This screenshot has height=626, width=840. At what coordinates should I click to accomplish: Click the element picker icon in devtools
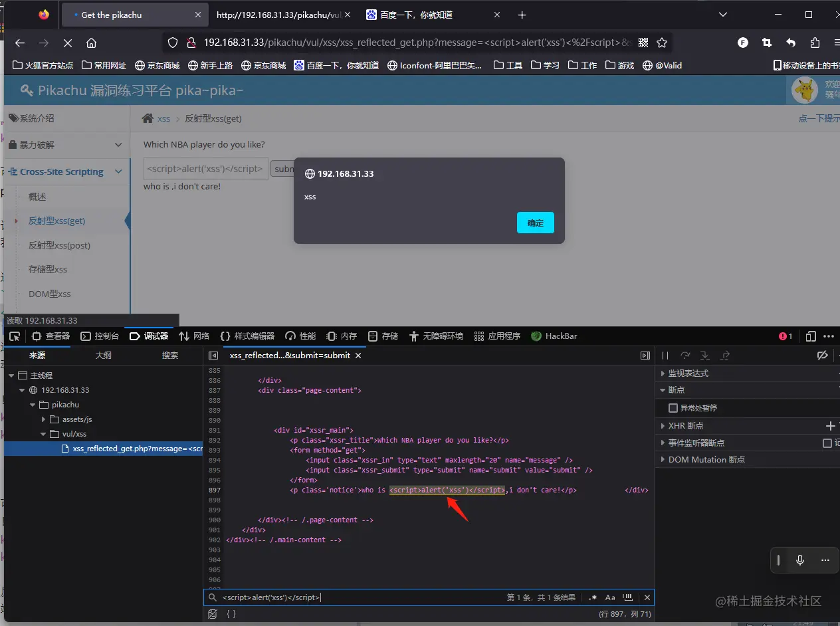15,336
